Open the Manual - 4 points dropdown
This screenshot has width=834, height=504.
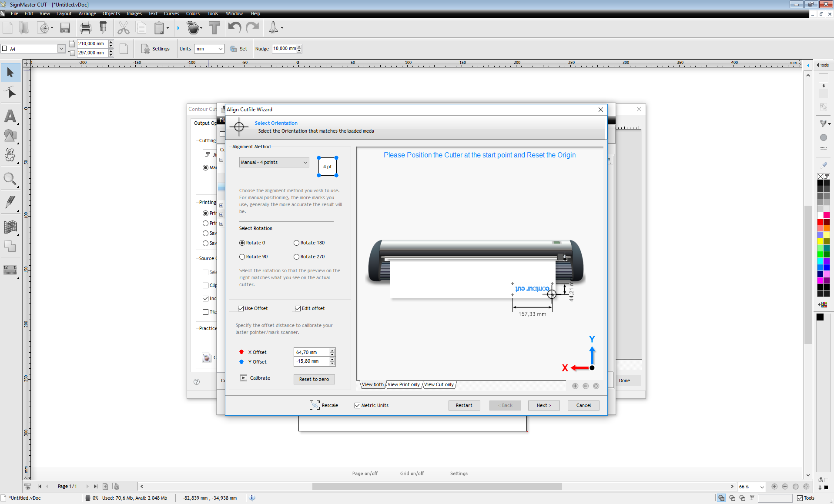coord(274,162)
